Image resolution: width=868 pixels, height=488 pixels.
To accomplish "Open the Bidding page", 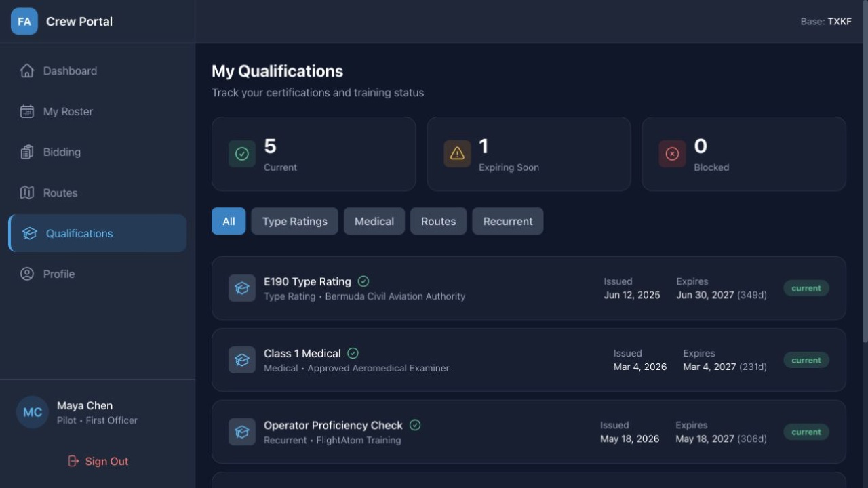I will [97, 152].
